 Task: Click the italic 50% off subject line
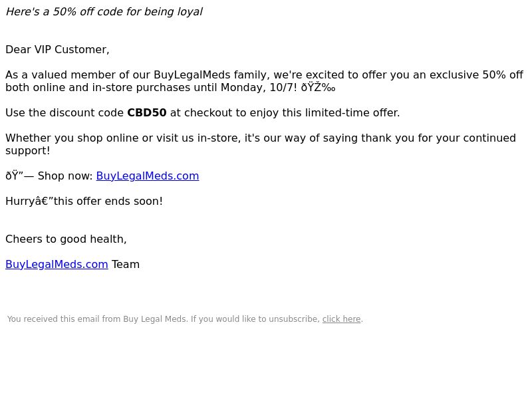point(104,11)
